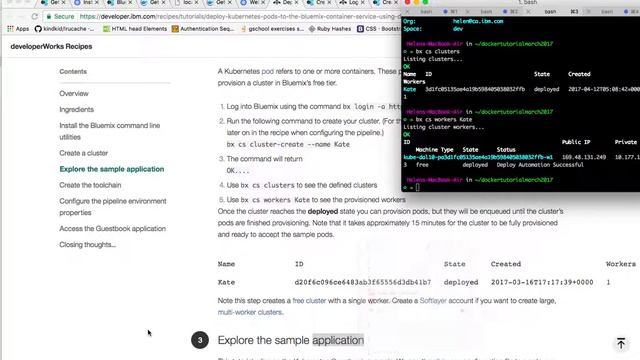Jump to Create the toolchain section
This screenshot has height=360, width=640.
click(90, 185)
